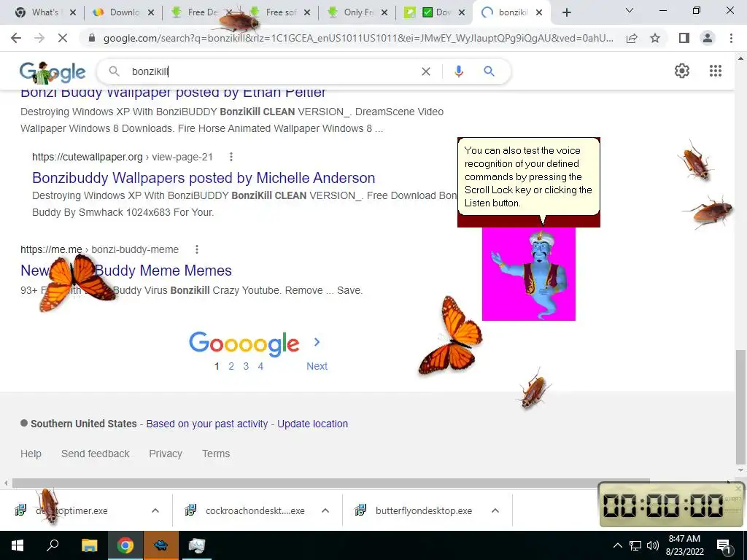
Task: Open Google quick settings gear
Action: (x=682, y=71)
